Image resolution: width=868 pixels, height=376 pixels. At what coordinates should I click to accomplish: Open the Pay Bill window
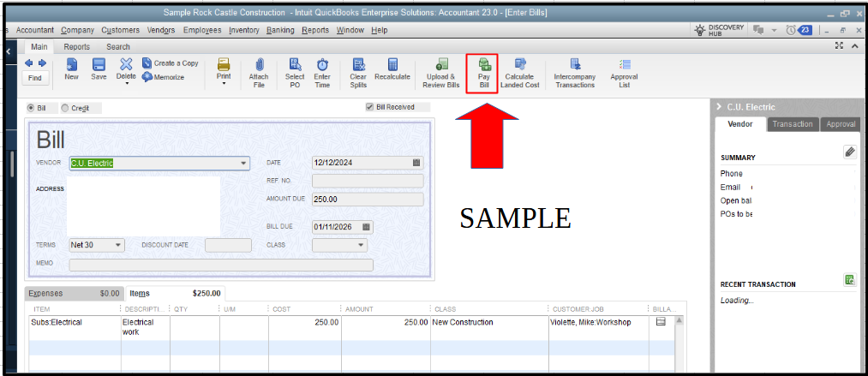coord(483,73)
